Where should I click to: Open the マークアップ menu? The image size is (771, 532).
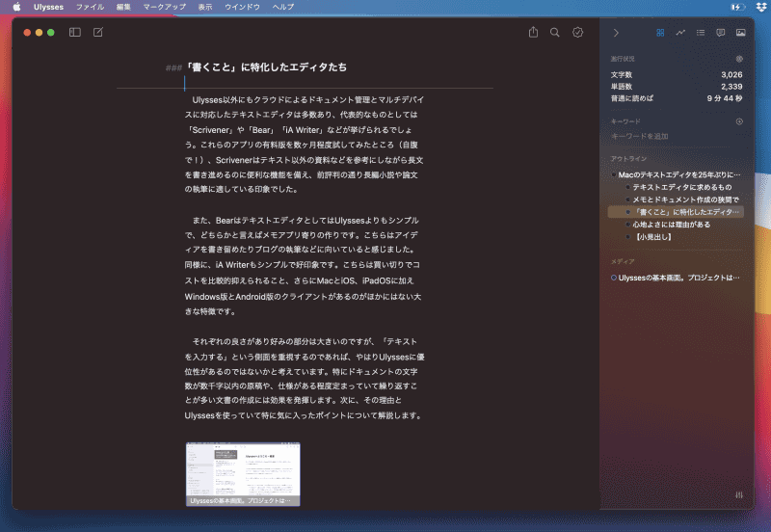tap(164, 7)
